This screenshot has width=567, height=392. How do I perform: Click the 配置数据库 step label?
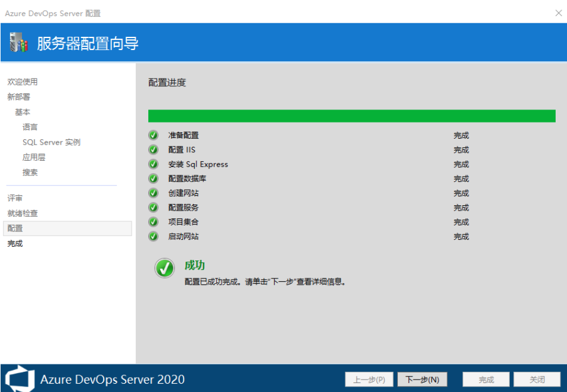point(187,178)
